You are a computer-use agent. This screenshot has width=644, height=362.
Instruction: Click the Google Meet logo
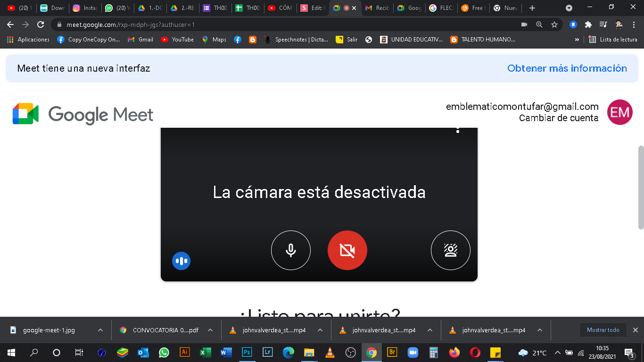coord(83,114)
